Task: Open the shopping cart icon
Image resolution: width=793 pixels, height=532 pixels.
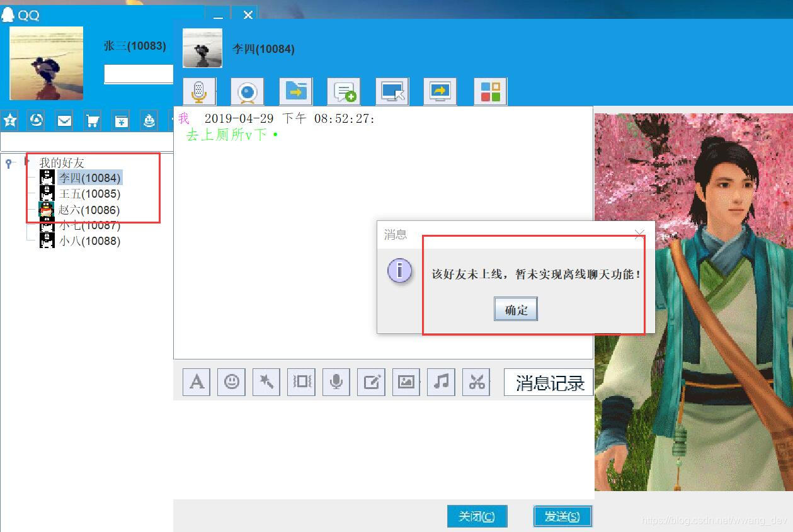Action: click(x=93, y=120)
